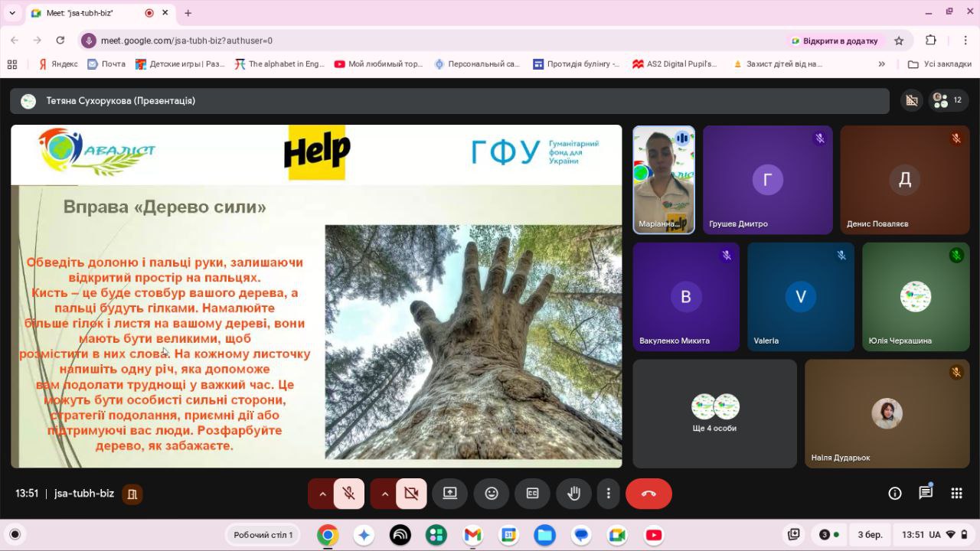980x551 pixels.
Task: Click Відкрити в додатку button
Action: (x=835, y=41)
